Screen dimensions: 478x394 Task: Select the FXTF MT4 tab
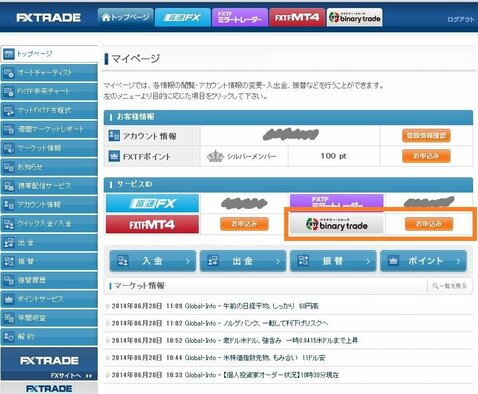click(x=297, y=17)
